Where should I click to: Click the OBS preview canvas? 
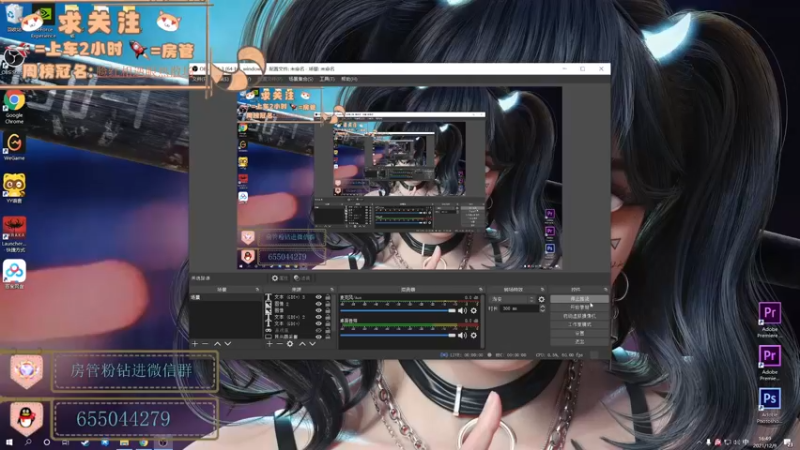point(399,178)
